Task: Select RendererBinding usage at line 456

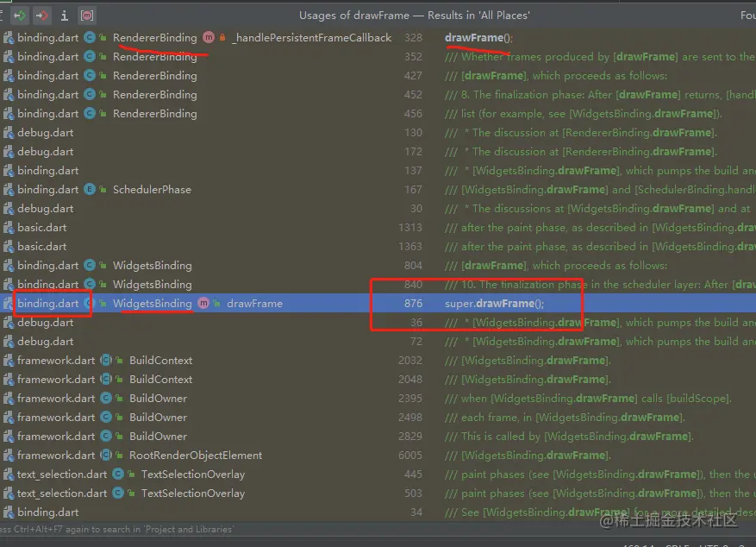Action: click(378, 114)
